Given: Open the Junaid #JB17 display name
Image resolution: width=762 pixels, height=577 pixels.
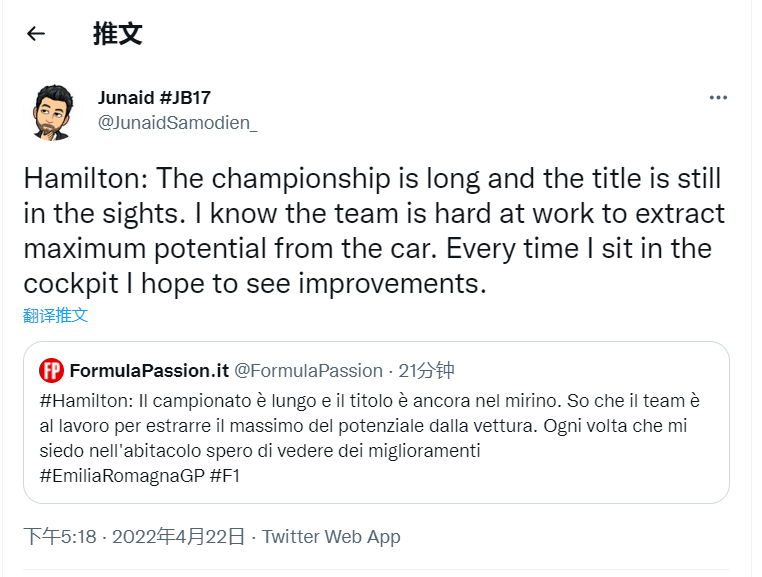Looking at the screenshot, I should [154, 98].
